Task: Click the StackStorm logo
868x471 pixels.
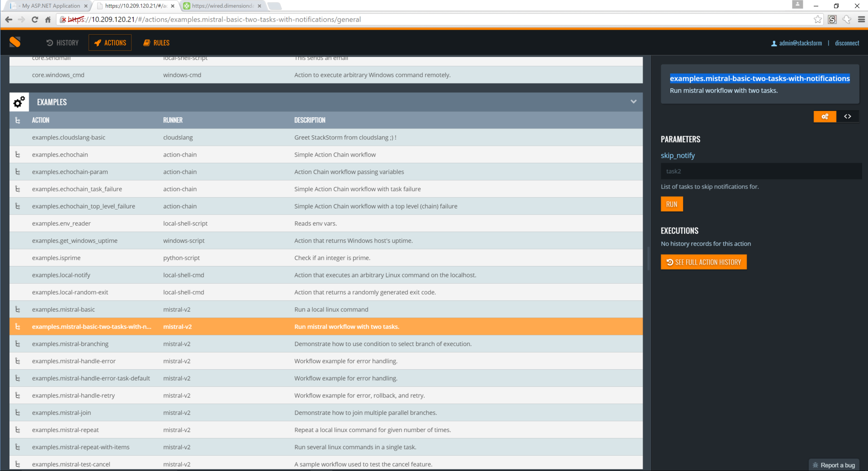Action: (14, 42)
